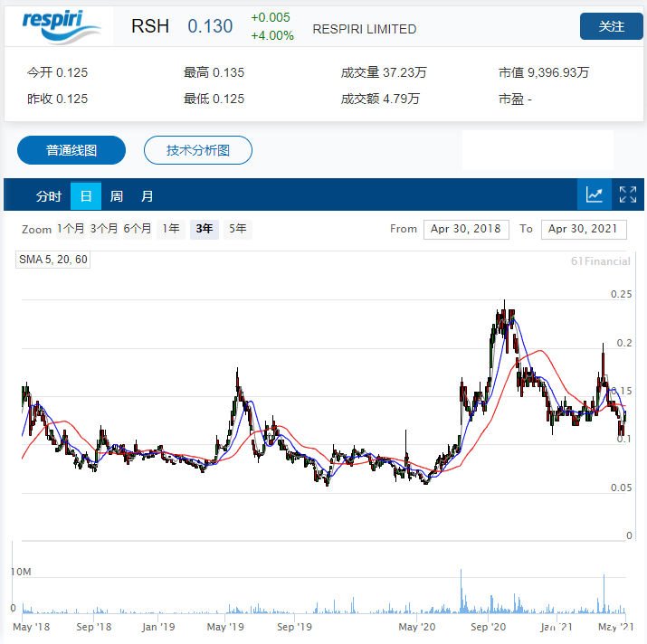The height and width of the screenshot is (644, 647).
Task: Open the 分时 intraday tab
Action: click(48, 196)
